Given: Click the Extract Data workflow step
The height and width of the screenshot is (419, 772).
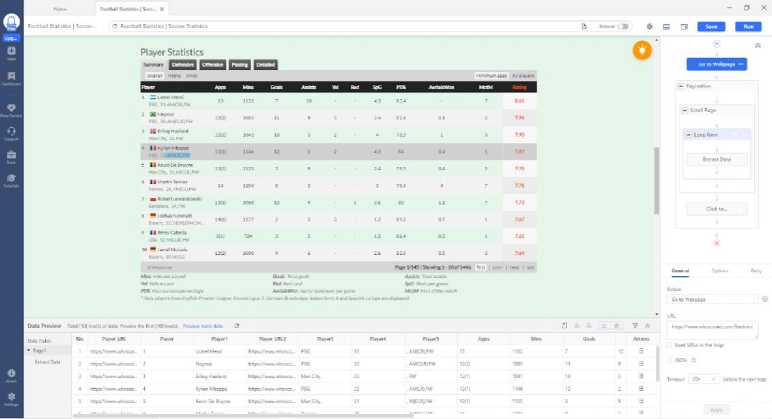Looking at the screenshot, I should pyautogui.click(x=716, y=160).
